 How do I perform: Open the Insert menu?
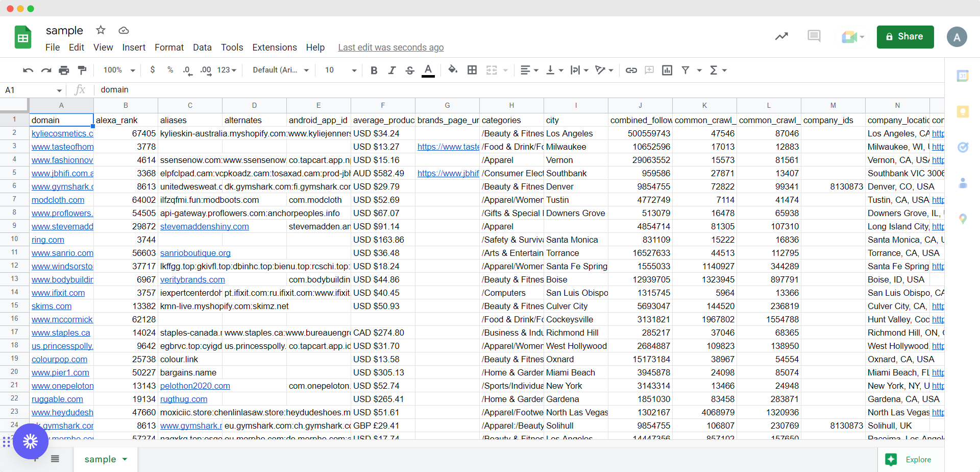pyautogui.click(x=134, y=48)
